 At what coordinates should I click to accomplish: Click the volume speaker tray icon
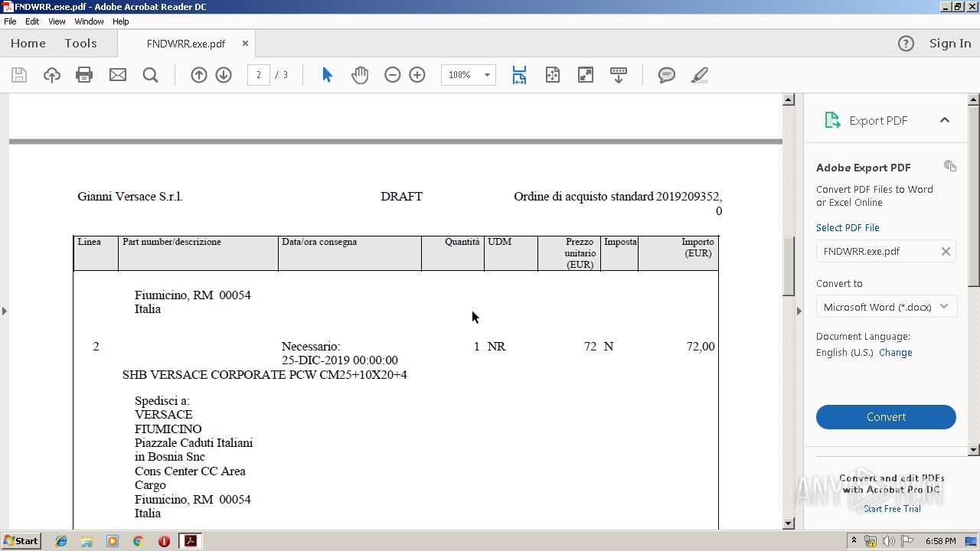tap(889, 541)
